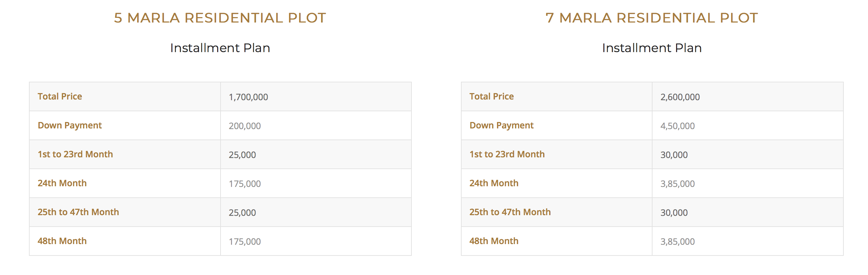Screen dimensions: 868x275
Task: Select the 200,000 down payment value
Action: coord(245,126)
